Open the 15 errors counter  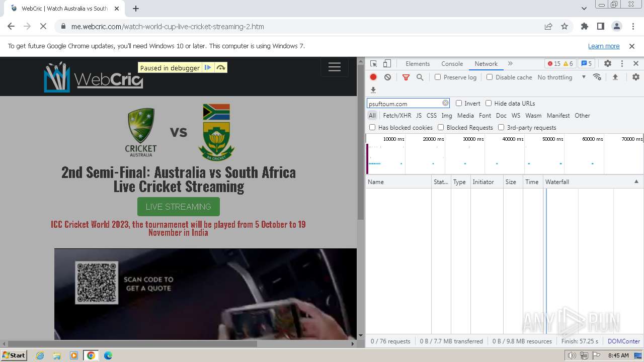(553, 64)
